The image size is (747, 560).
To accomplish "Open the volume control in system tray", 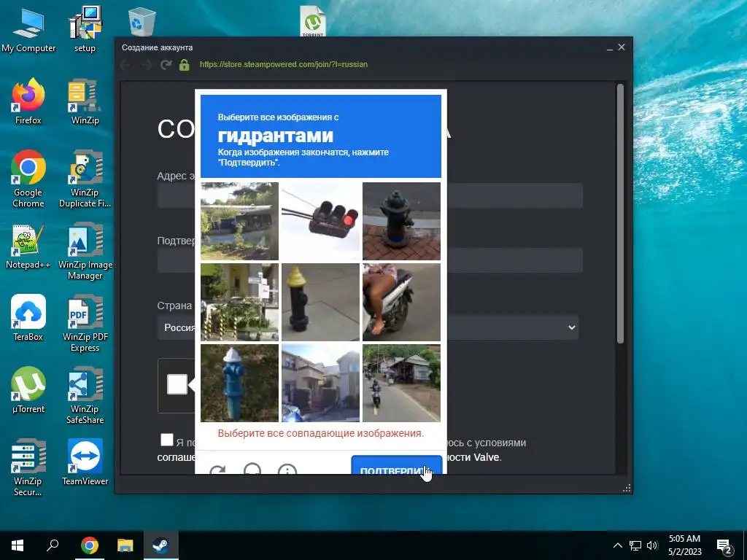I will 652,545.
